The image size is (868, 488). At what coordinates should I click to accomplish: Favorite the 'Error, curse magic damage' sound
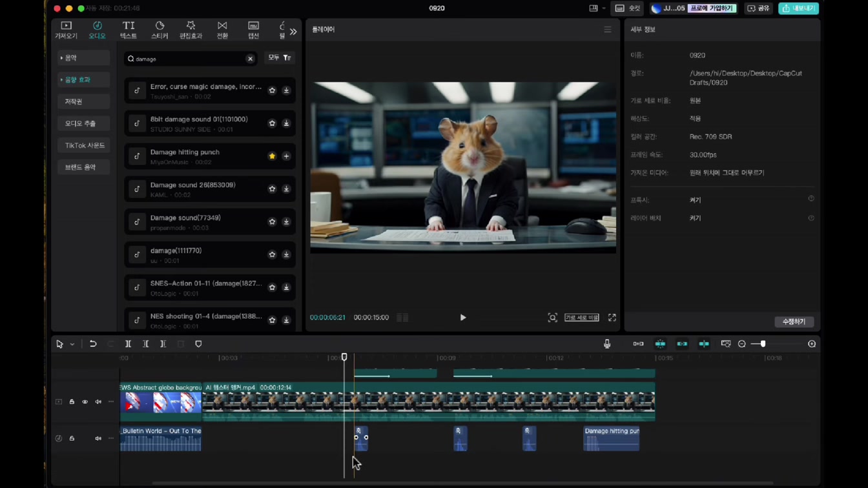click(272, 90)
